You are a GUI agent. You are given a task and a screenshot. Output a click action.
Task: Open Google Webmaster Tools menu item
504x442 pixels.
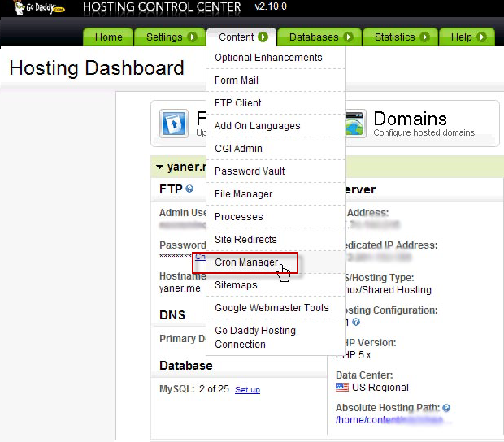tap(272, 308)
